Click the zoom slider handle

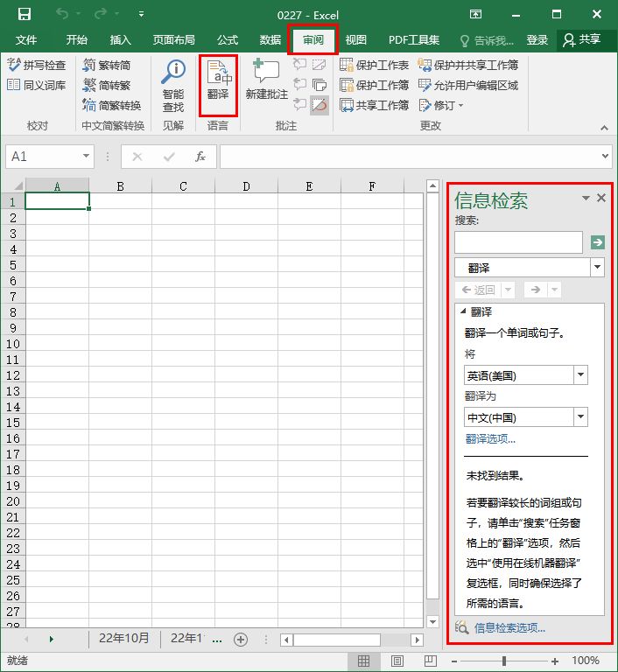point(504,661)
